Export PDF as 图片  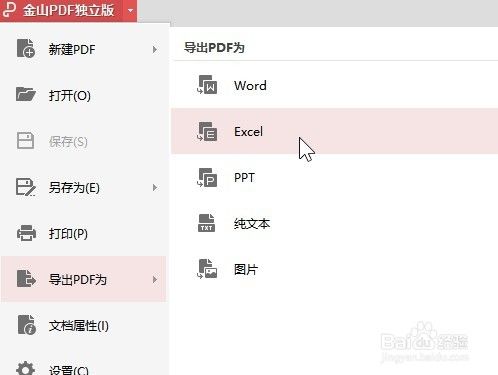pyautogui.click(x=334, y=269)
